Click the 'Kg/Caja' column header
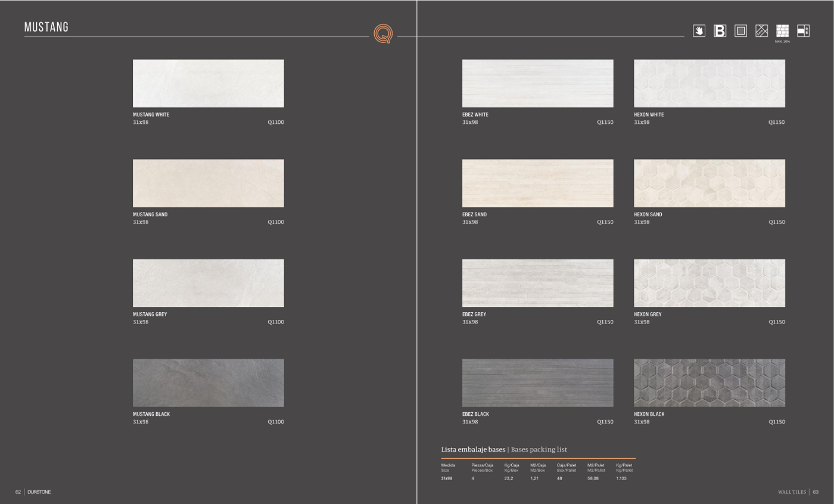Image resolution: width=834 pixels, height=504 pixels. [x=512, y=465]
